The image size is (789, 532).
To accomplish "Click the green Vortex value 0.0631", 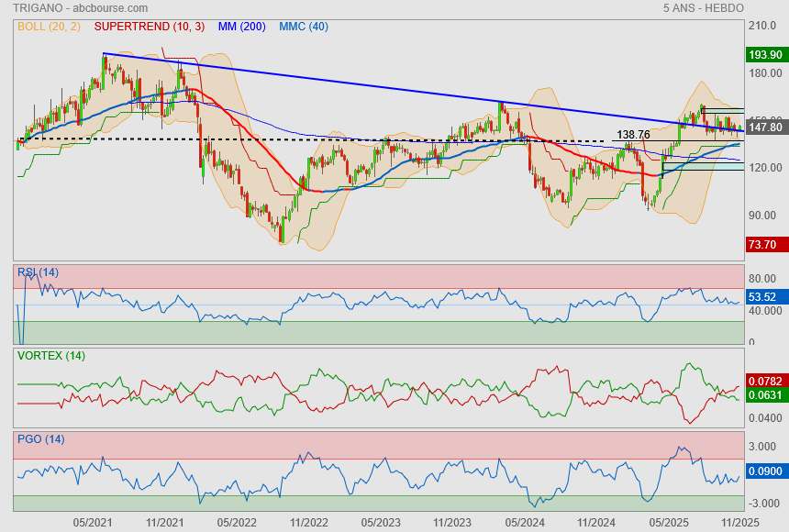I will [764, 395].
